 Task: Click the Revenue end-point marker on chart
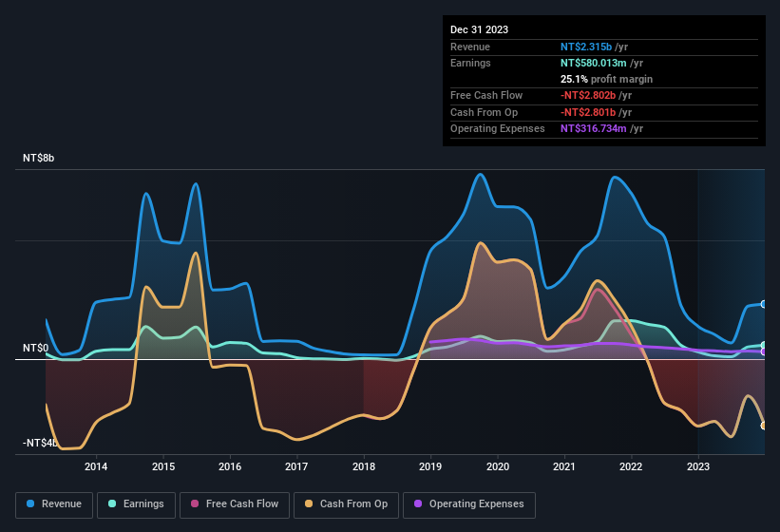[x=764, y=304]
